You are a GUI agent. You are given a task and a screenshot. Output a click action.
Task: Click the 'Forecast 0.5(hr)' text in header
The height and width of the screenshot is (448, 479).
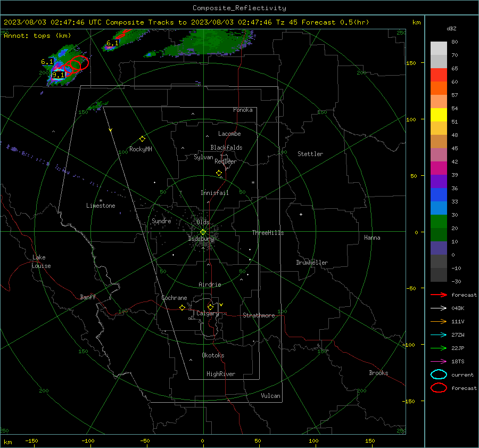(x=335, y=22)
